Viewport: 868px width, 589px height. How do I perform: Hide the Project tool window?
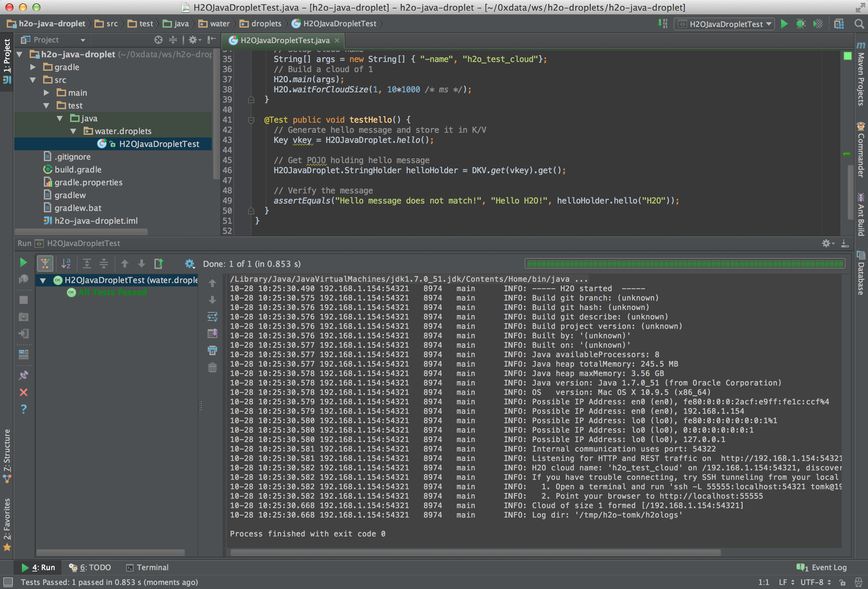212,39
